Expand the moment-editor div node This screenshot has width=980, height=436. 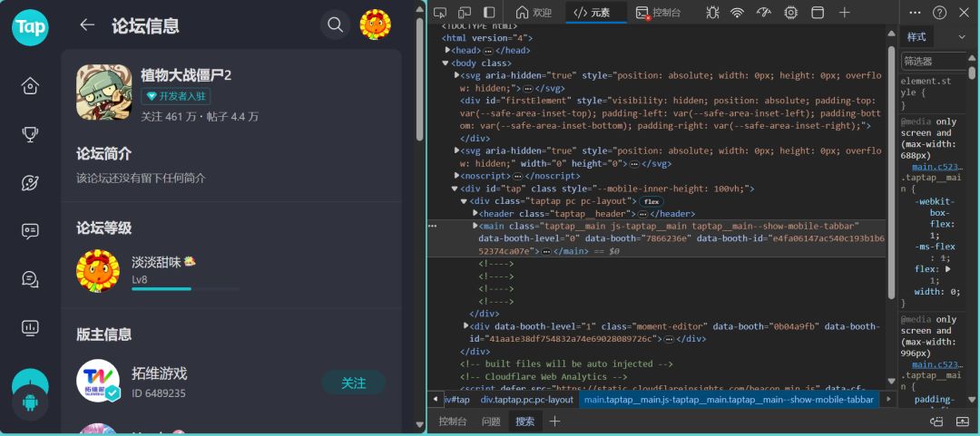[x=466, y=326]
